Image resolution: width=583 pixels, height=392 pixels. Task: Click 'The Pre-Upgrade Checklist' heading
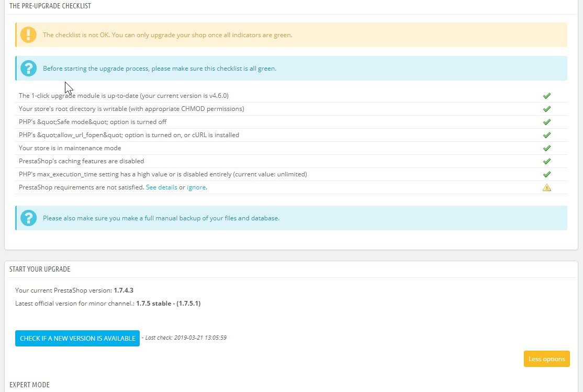click(x=50, y=6)
